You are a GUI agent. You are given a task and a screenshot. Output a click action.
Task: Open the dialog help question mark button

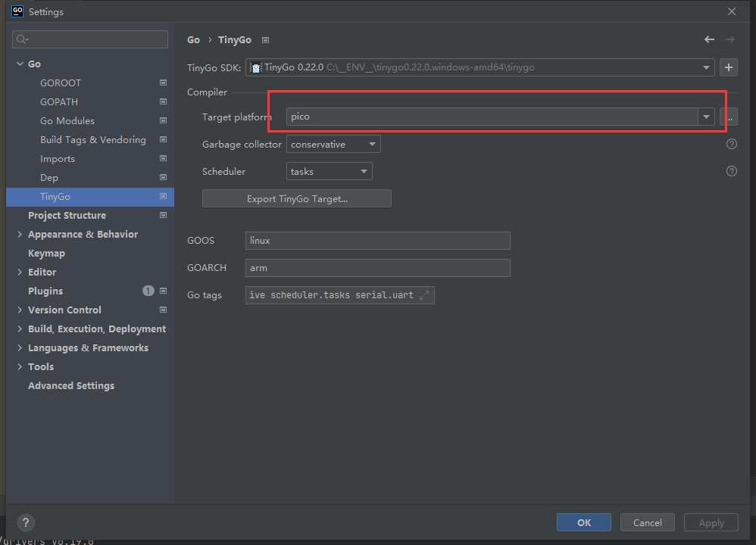(26, 522)
